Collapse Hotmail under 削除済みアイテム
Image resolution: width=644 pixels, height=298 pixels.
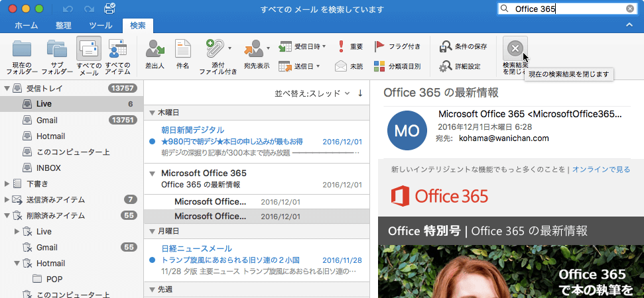(17, 263)
